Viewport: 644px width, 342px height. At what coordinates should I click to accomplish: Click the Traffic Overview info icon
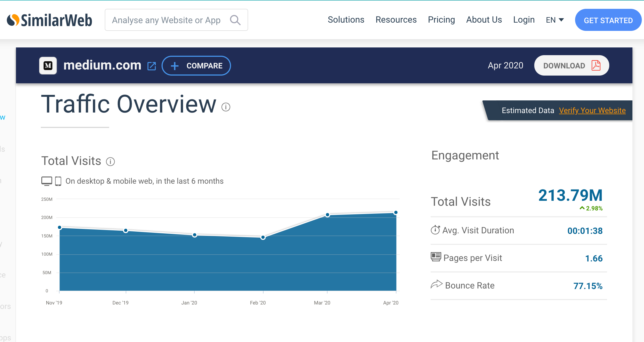coord(226,107)
